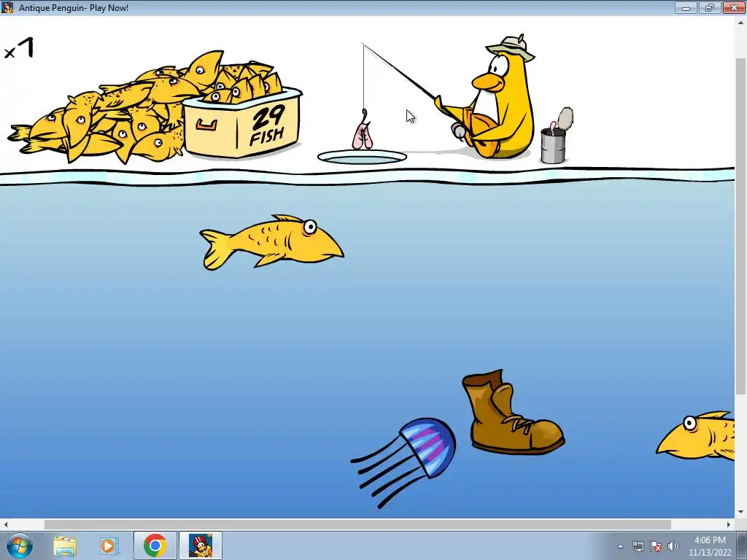Open Google Chrome from the taskbar
The height and width of the screenshot is (560, 747).
(155, 545)
